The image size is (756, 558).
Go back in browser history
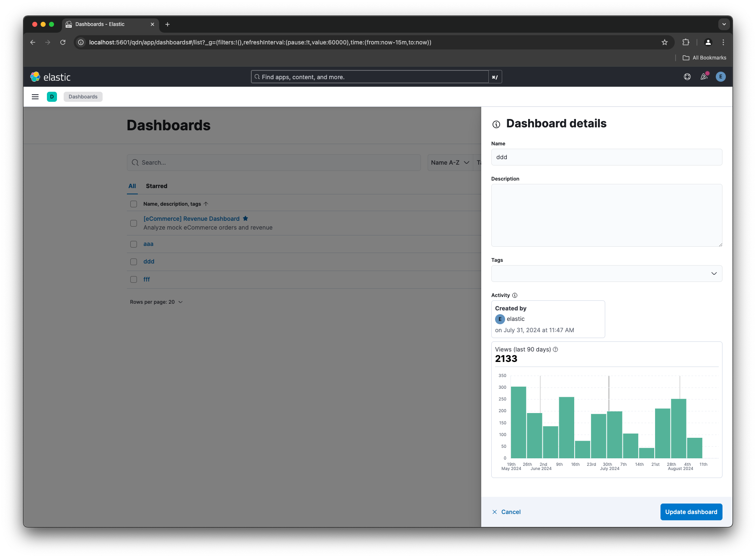[33, 42]
